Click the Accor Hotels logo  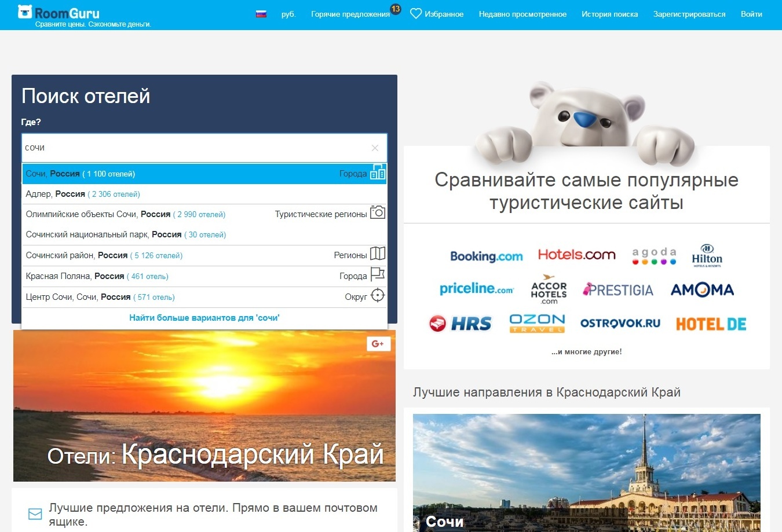click(549, 289)
